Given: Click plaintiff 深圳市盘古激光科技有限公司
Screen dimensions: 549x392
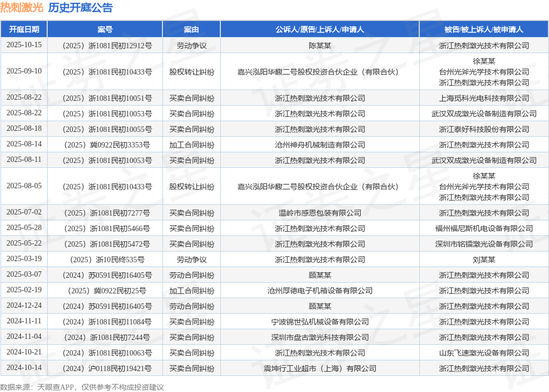Looking at the screenshot, I should (320, 337).
